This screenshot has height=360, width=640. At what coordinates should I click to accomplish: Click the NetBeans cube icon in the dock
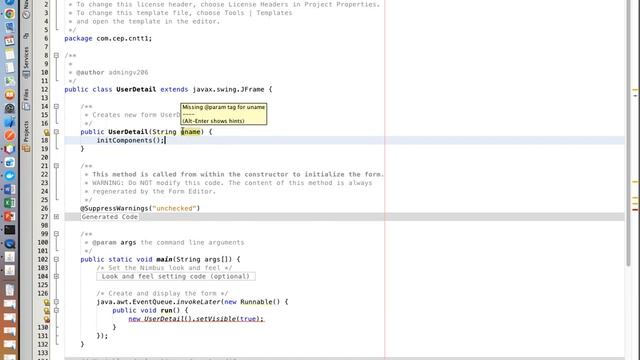(9, 149)
